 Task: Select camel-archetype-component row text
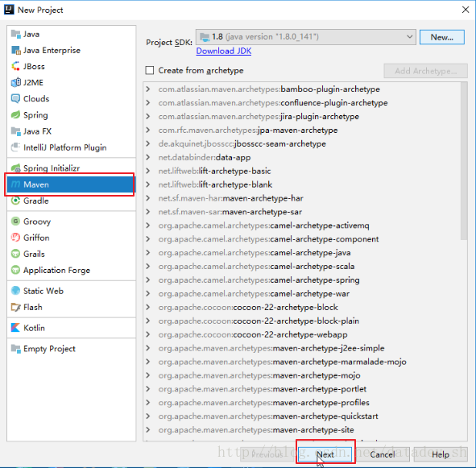pos(268,239)
